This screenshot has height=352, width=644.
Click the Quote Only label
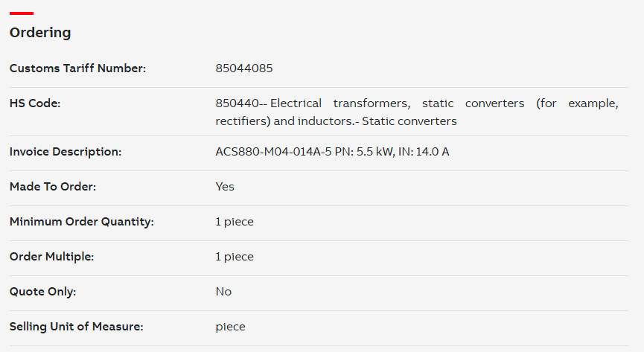pyautogui.click(x=42, y=292)
